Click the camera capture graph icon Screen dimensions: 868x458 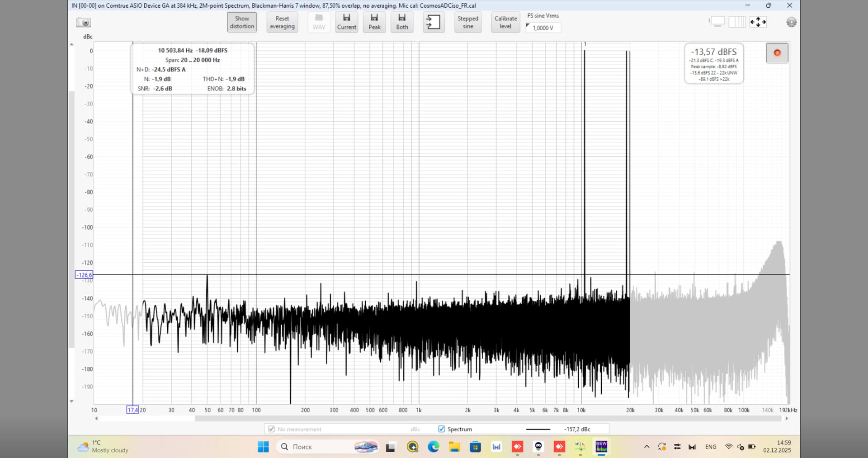pyautogui.click(x=84, y=23)
